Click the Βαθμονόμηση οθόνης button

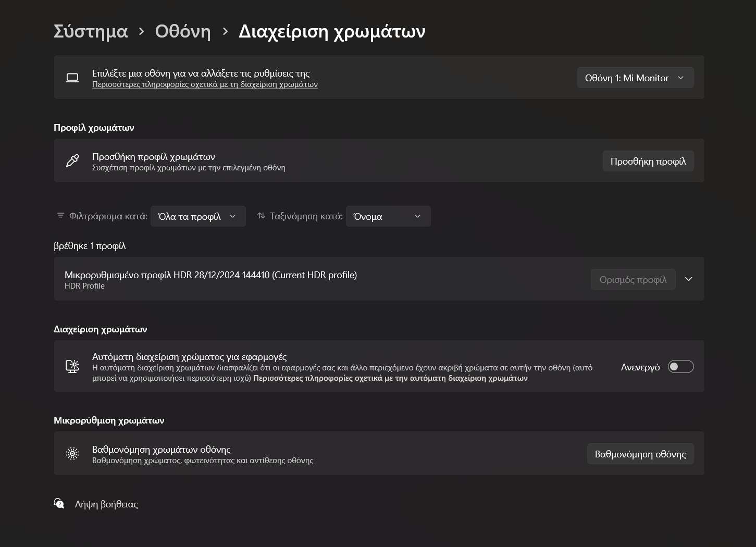click(x=640, y=454)
